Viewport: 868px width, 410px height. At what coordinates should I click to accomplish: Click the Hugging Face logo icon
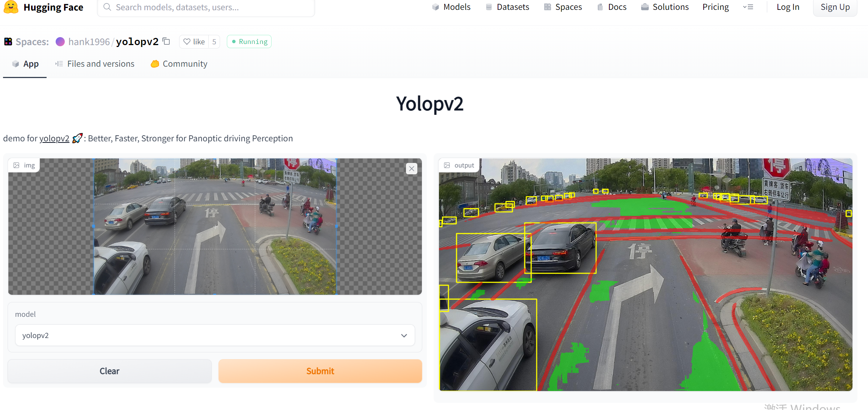point(11,7)
